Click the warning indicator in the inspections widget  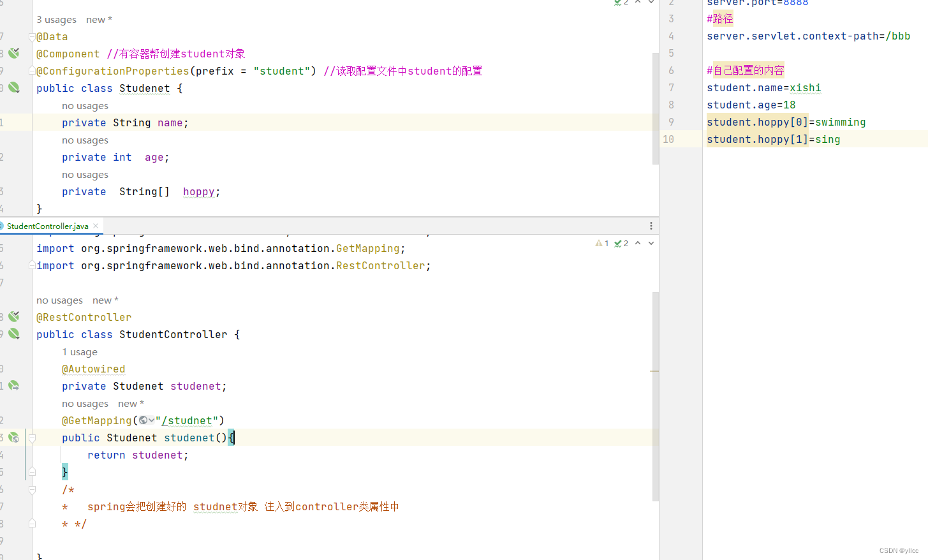(x=600, y=243)
